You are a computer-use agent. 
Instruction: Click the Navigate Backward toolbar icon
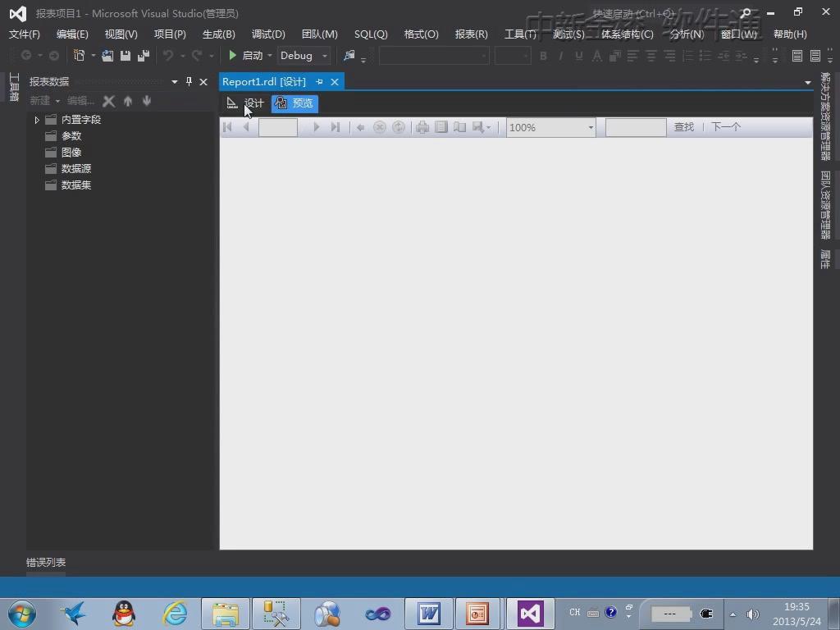tap(25, 55)
